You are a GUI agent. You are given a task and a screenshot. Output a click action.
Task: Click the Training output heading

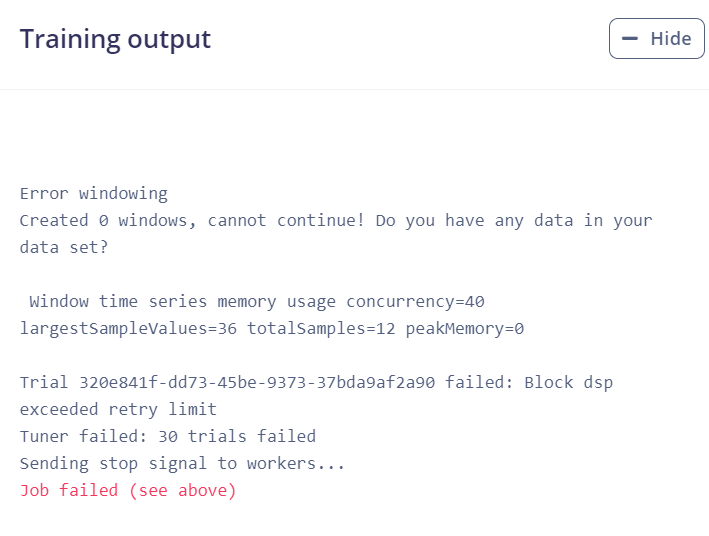point(115,39)
